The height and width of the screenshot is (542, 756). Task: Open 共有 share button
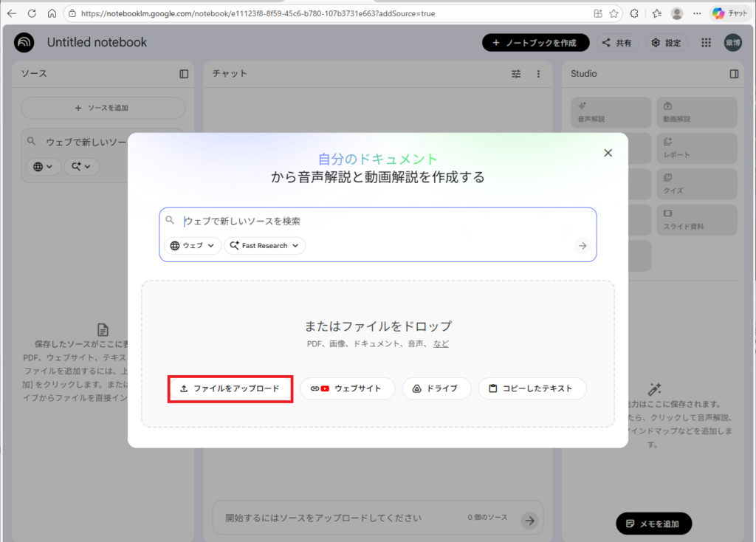click(x=617, y=43)
